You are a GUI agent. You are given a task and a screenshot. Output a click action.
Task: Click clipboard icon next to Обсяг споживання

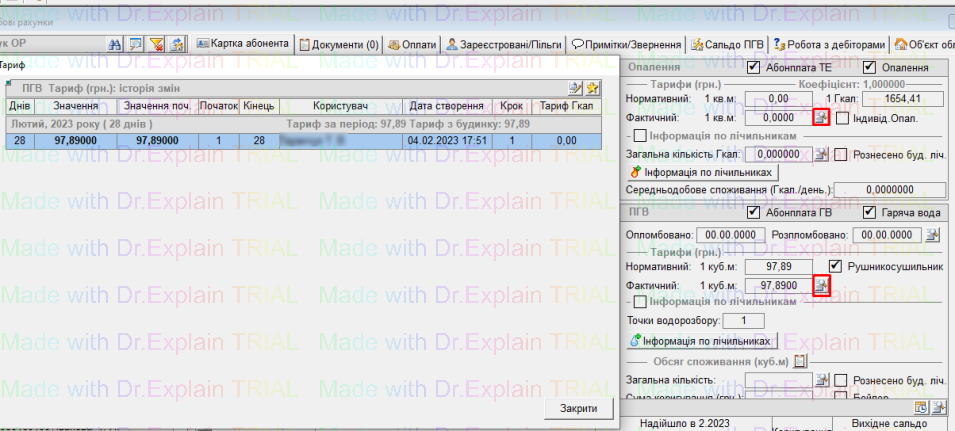800,361
